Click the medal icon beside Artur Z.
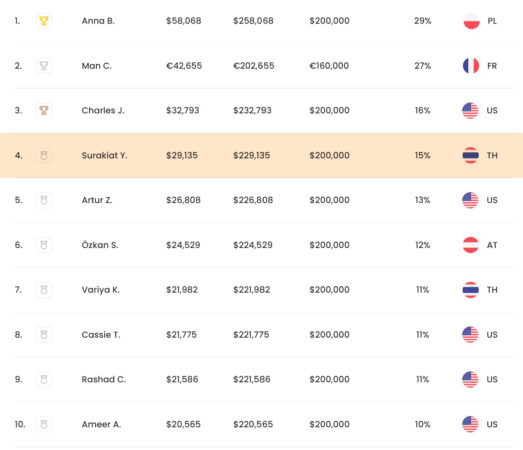The height and width of the screenshot is (450, 523). (44, 200)
